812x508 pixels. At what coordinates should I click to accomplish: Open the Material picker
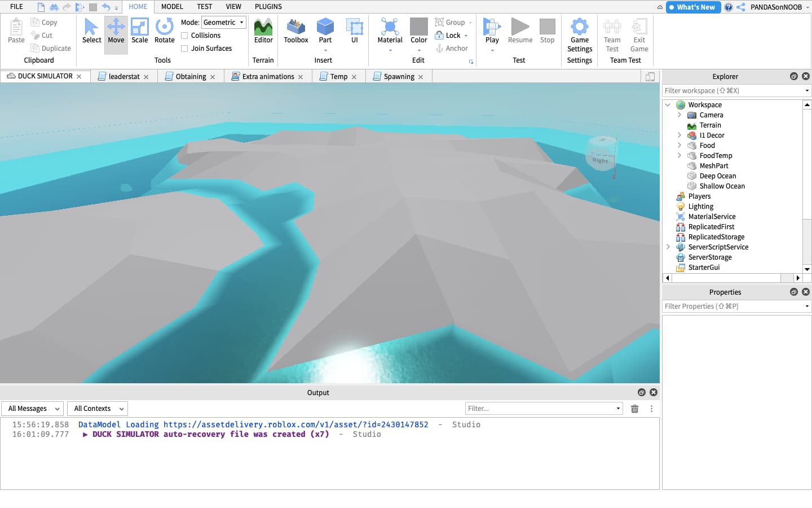[390, 31]
